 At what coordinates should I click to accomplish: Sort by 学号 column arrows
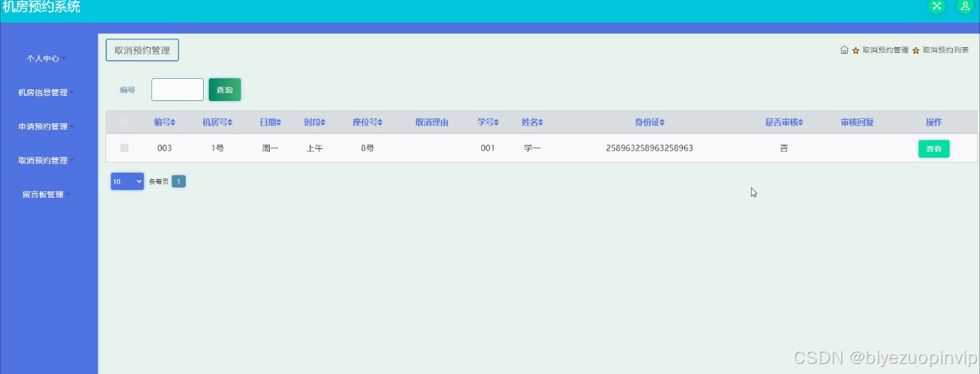point(496,123)
